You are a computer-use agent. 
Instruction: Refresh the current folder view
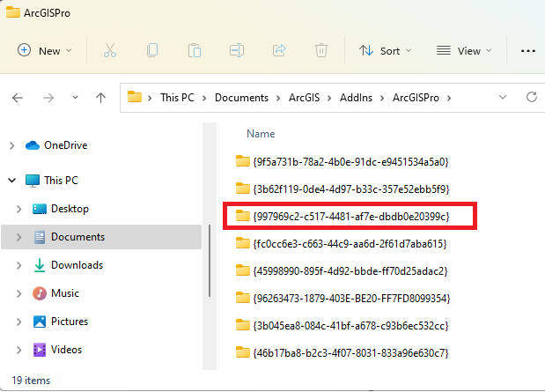click(x=532, y=97)
